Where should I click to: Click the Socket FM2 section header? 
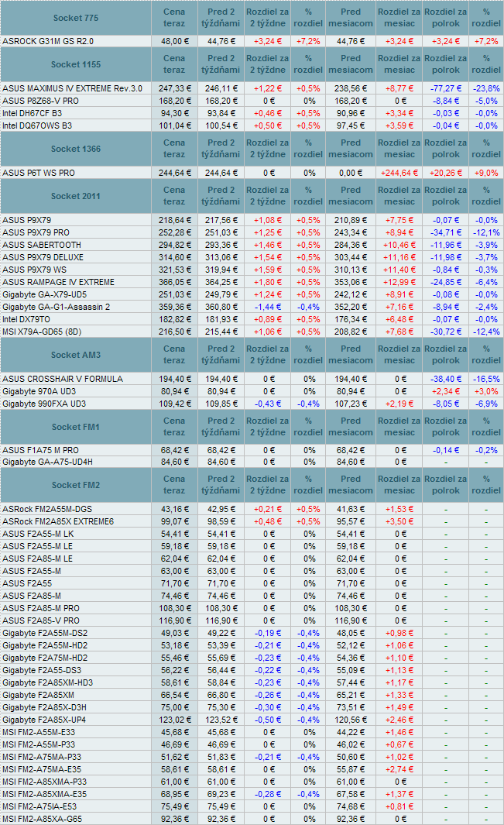point(76,485)
